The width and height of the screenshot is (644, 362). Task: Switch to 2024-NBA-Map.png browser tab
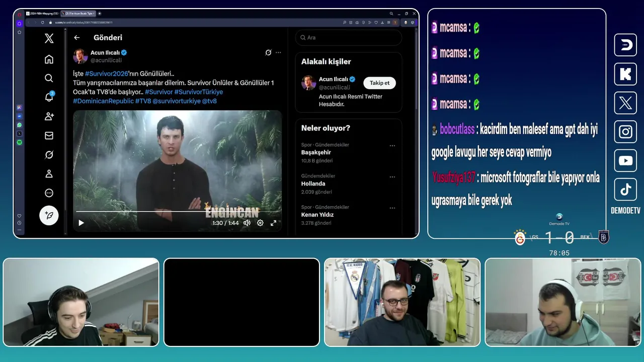point(42,14)
